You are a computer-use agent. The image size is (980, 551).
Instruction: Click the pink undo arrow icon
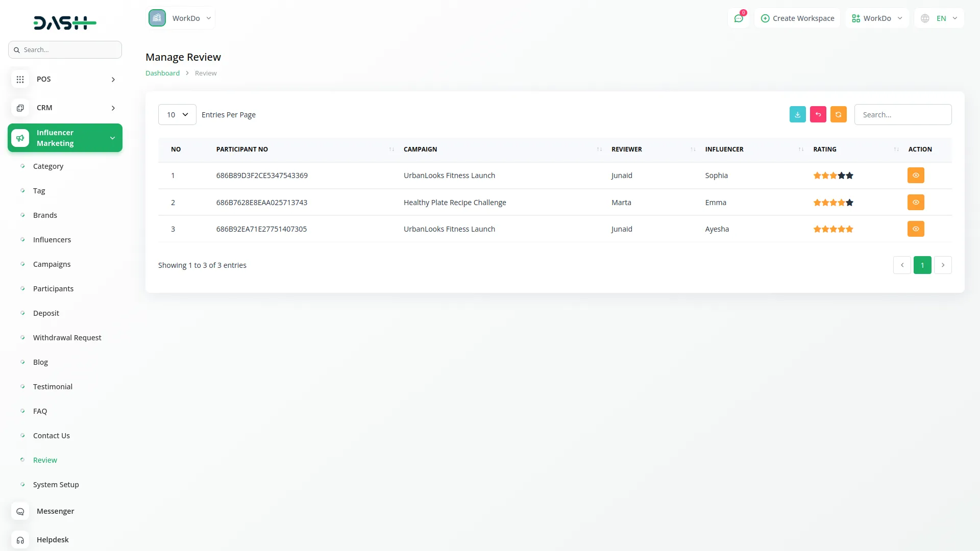click(818, 115)
